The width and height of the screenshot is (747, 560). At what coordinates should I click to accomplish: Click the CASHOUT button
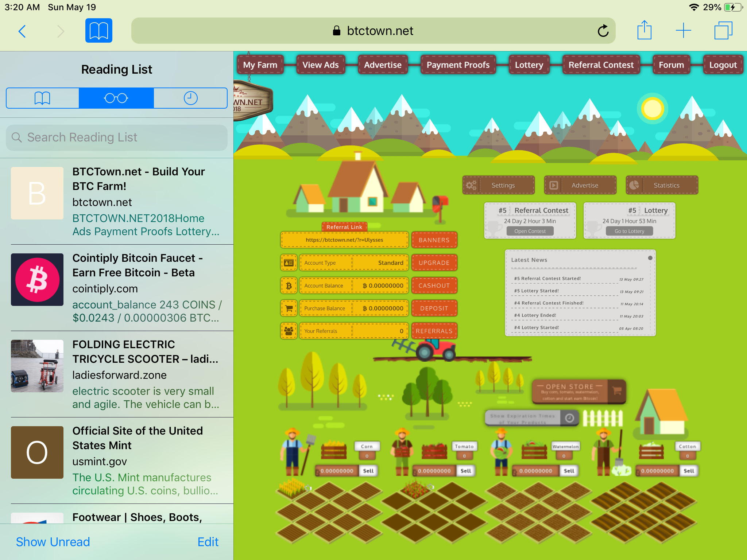pyautogui.click(x=434, y=285)
